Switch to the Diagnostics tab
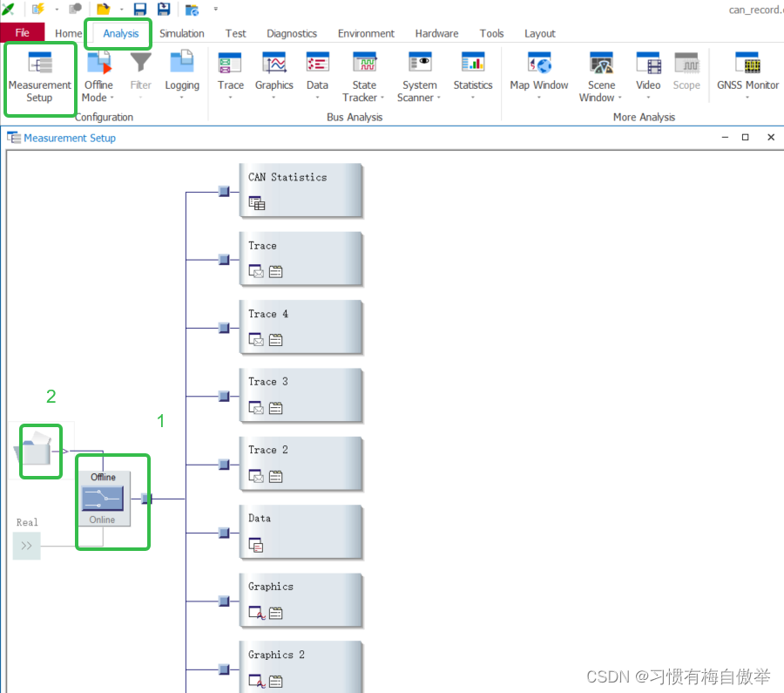 [x=292, y=33]
